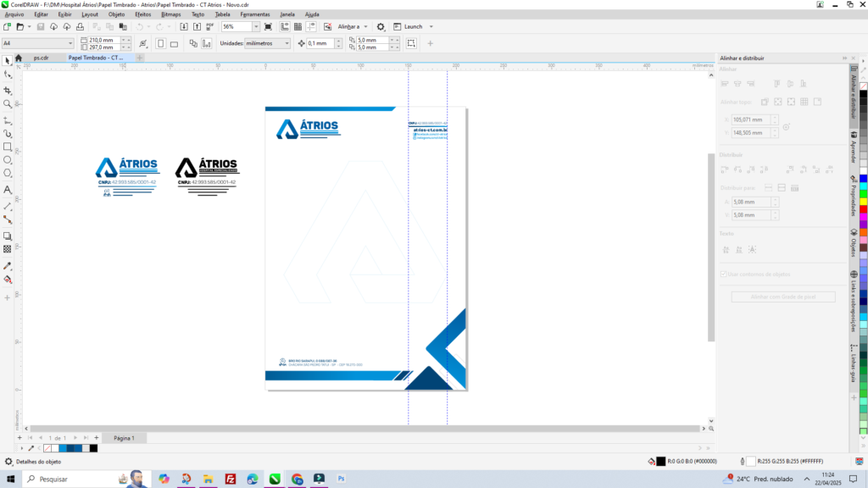Toggle Full-Screen Preview icon
The height and width of the screenshot is (488, 868).
pyautogui.click(x=269, y=26)
